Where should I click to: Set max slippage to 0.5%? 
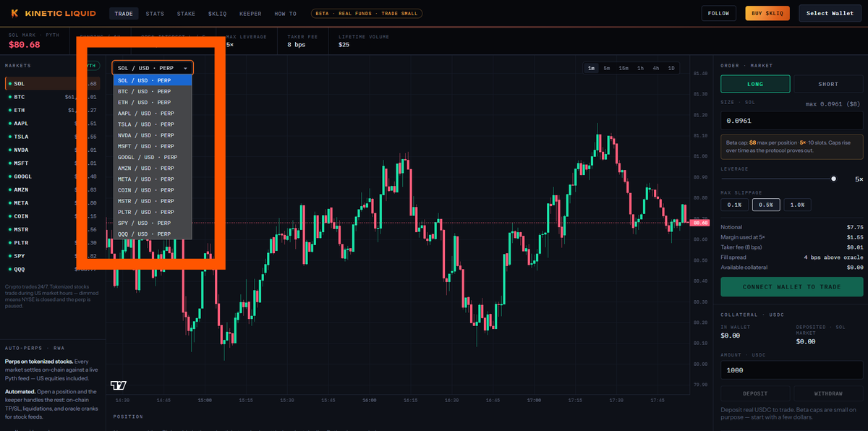(x=766, y=205)
